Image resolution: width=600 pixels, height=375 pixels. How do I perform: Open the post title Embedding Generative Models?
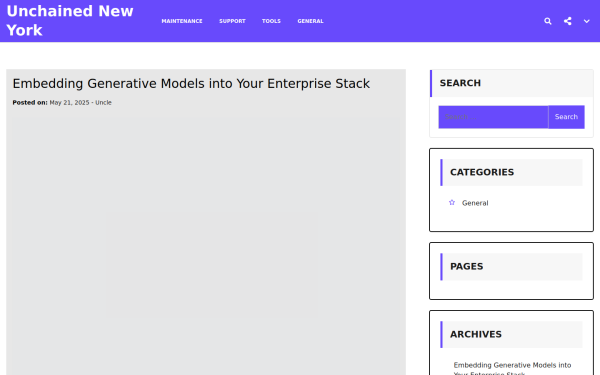tap(191, 83)
